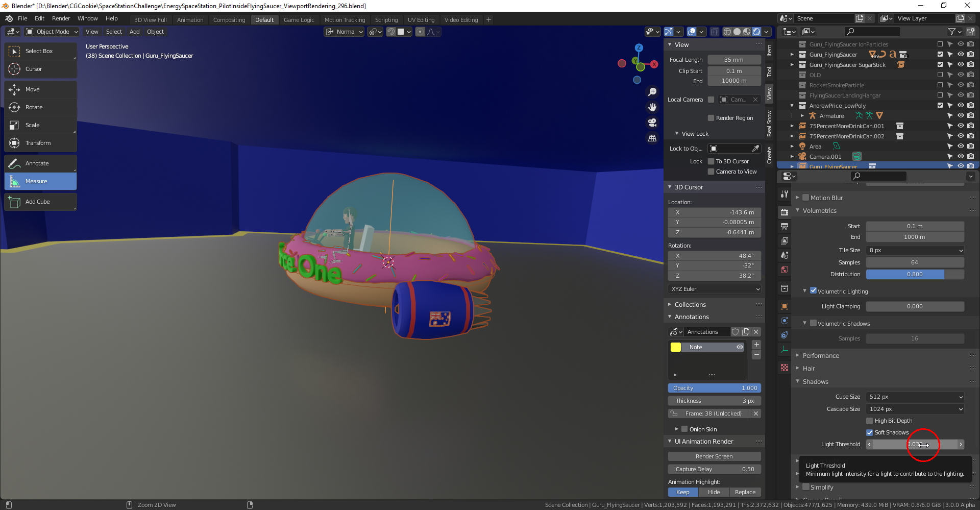Uncheck the Soft Shadows checkbox

[870, 432]
